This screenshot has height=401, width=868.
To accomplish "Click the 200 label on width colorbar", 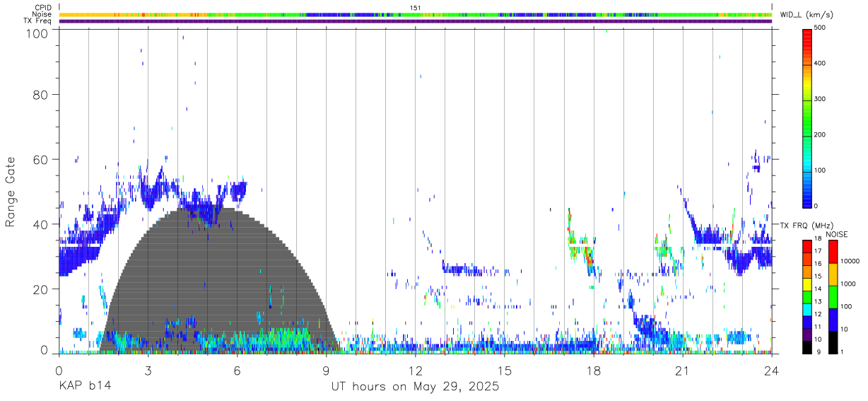I will tap(820, 134).
